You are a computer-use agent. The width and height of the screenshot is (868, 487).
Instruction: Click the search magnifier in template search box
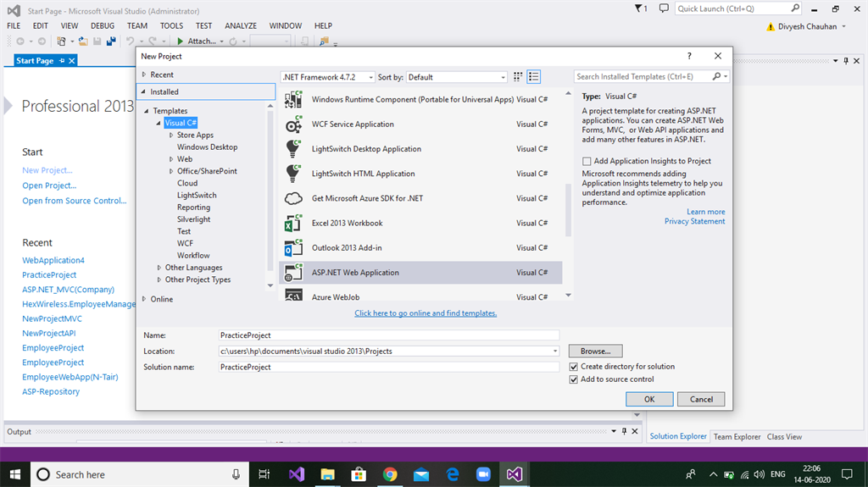pyautogui.click(x=717, y=76)
